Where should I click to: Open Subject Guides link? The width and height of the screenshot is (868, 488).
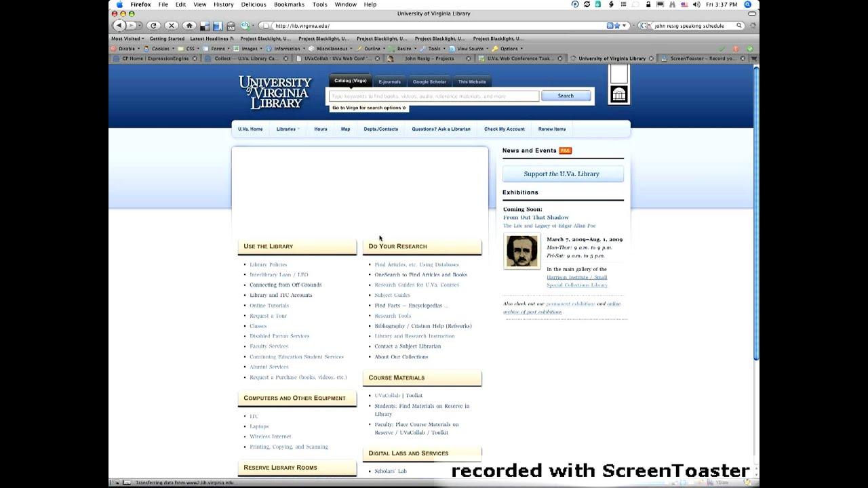(393, 295)
